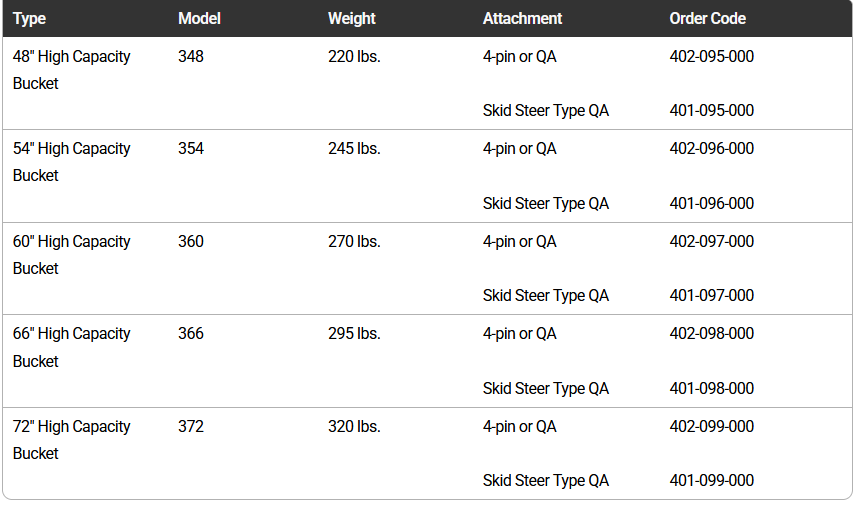864x510 pixels.
Task: Select the 54" High Capacity Bucket cell
Action: [72, 162]
